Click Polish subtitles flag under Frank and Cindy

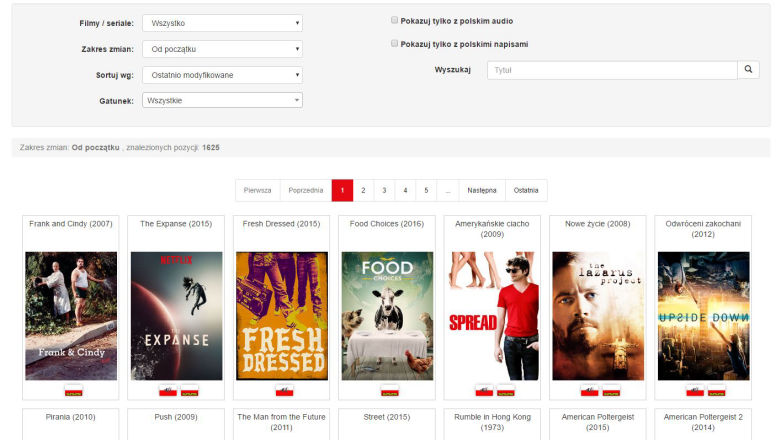[74, 391]
